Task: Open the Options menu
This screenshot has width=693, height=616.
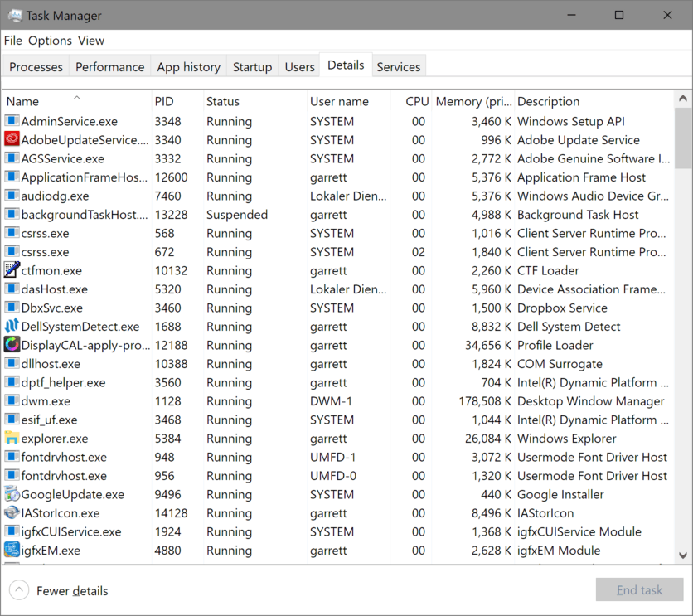Action: (50, 41)
